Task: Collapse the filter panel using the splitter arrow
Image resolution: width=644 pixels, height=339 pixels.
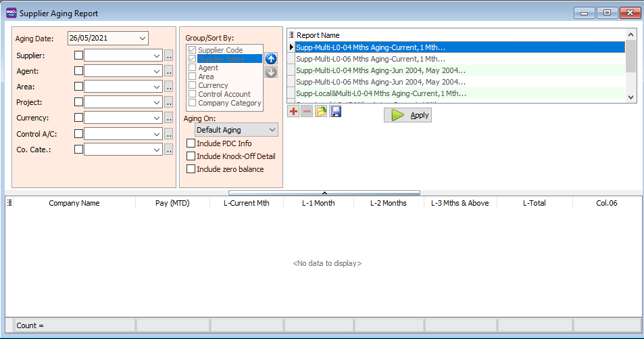Action: pyautogui.click(x=324, y=193)
